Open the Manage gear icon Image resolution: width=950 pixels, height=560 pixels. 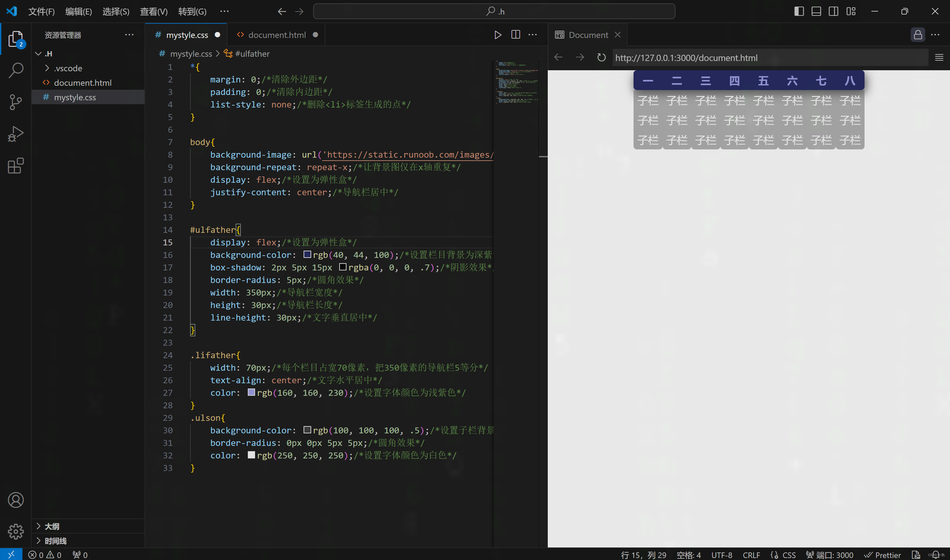pyautogui.click(x=16, y=531)
